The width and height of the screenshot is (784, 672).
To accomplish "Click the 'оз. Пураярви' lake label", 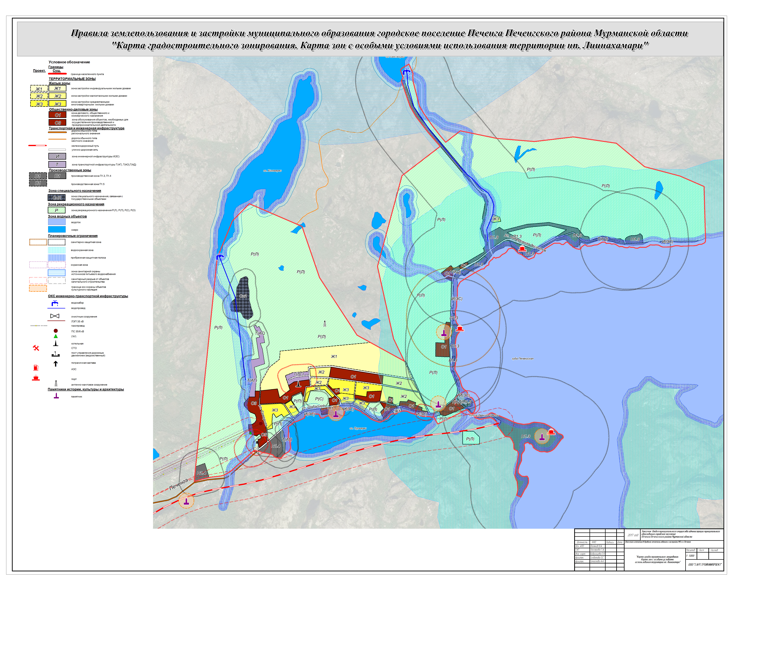I will click(358, 428).
